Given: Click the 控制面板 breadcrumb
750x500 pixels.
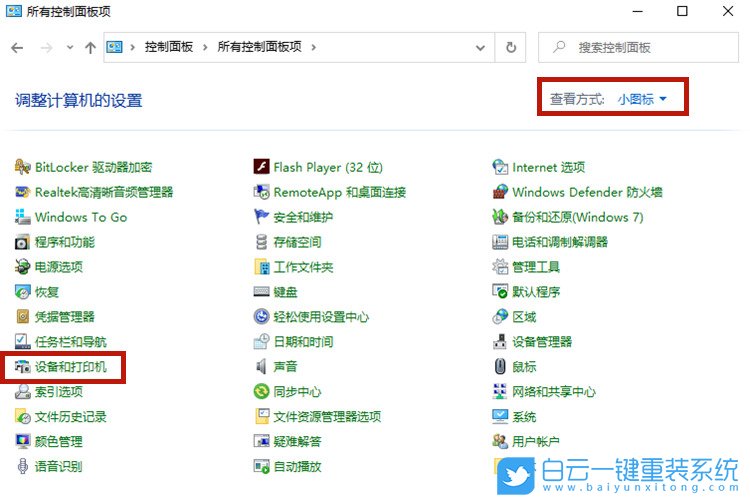Looking at the screenshot, I should pyautogui.click(x=169, y=47).
